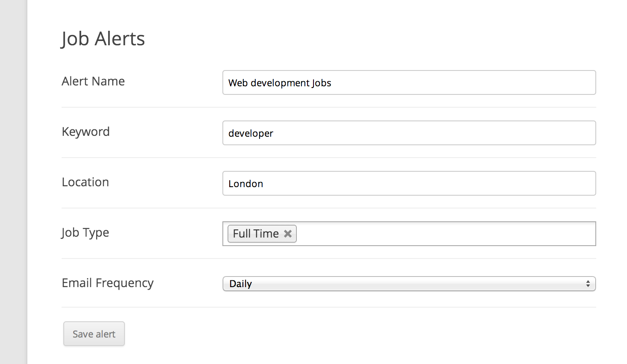
Task: Click the Email Frequency label
Action: click(108, 283)
